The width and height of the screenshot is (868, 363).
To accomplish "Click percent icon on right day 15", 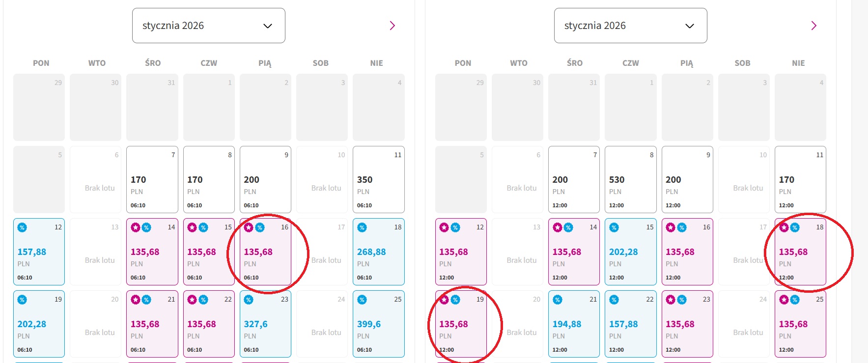I will coord(614,227).
